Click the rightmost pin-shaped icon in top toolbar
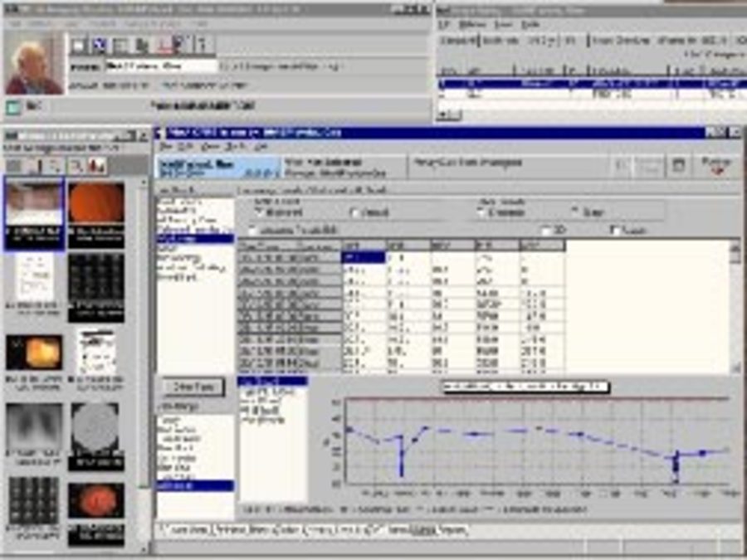 point(203,46)
